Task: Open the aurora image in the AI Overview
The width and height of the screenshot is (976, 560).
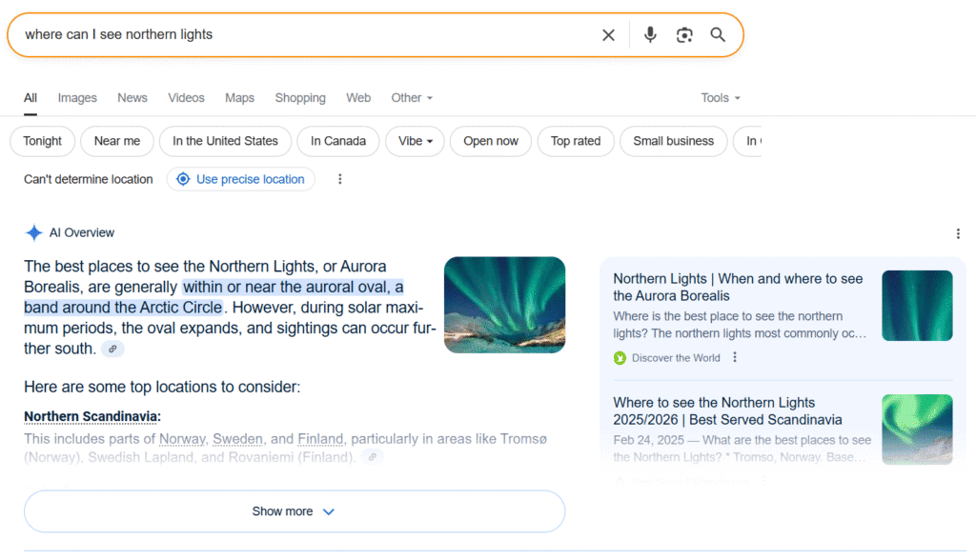Action: 505,305
